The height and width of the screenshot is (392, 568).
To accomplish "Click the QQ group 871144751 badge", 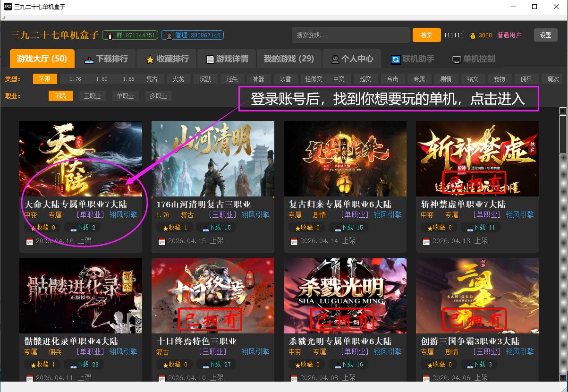I will pyautogui.click(x=129, y=35).
